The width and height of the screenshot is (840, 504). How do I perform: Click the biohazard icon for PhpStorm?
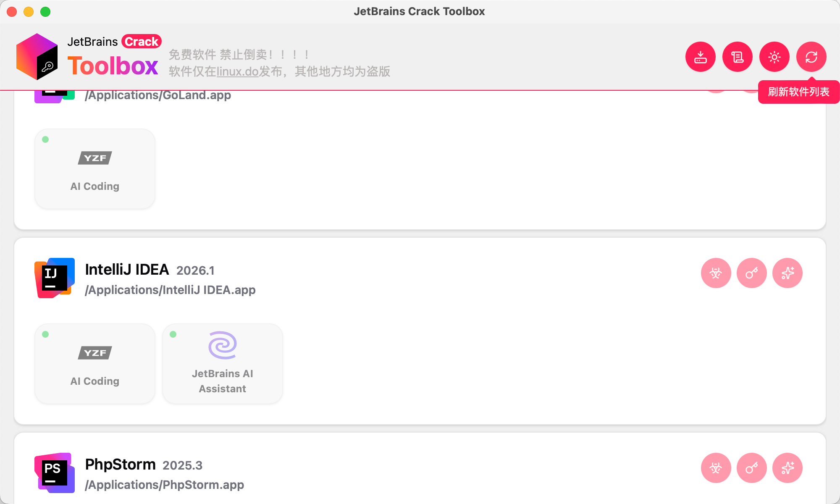pyautogui.click(x=716, y=468)
